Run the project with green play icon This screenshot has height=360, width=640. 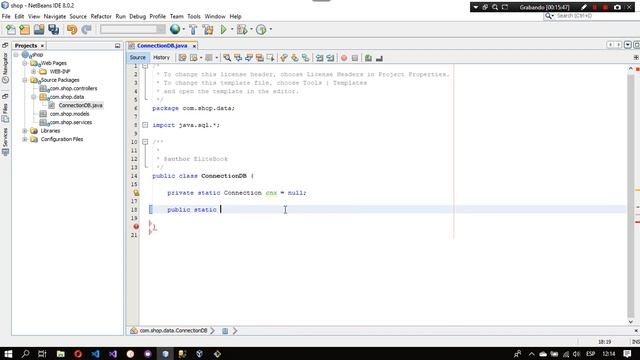(x=223, y=29)
